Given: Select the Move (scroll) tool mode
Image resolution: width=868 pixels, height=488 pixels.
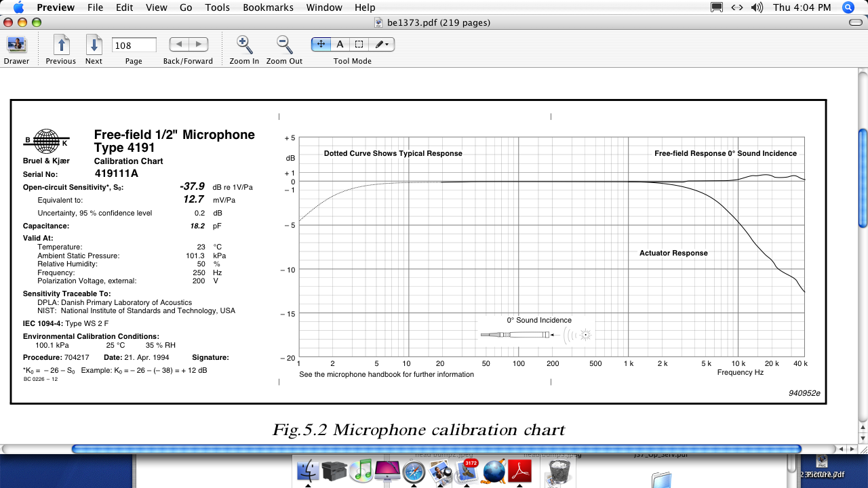Looking at the screenshot, I should (x=321, y=45).
